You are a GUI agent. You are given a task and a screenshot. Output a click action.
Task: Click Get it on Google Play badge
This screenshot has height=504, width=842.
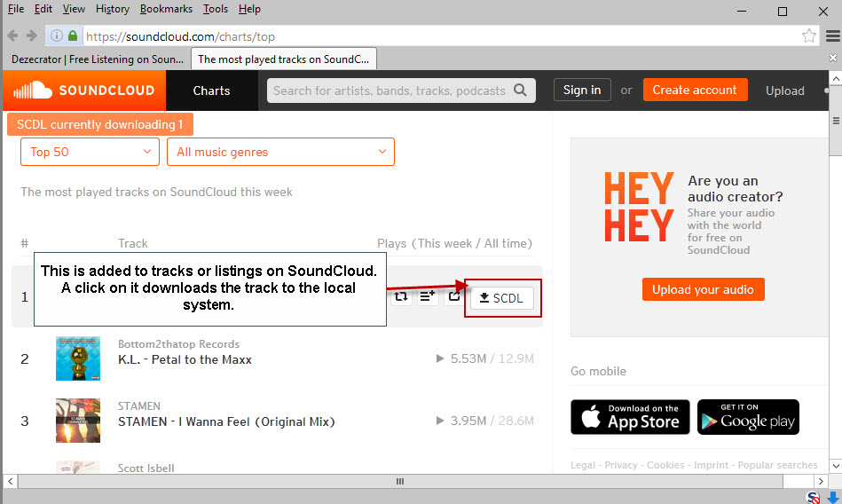point(748,417)
